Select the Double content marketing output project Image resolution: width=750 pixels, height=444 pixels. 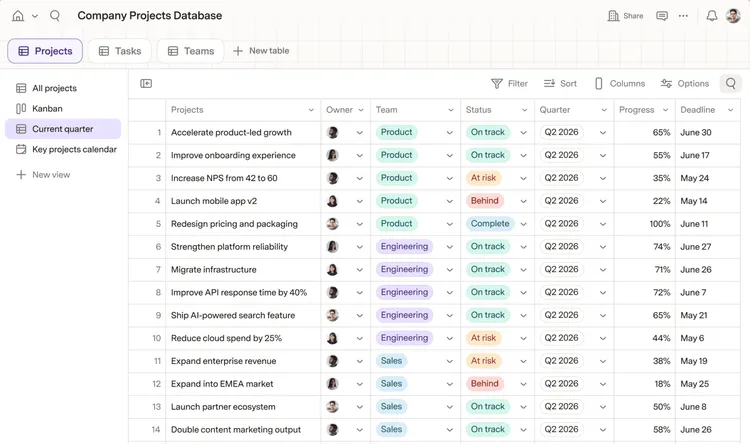point(236,430)
